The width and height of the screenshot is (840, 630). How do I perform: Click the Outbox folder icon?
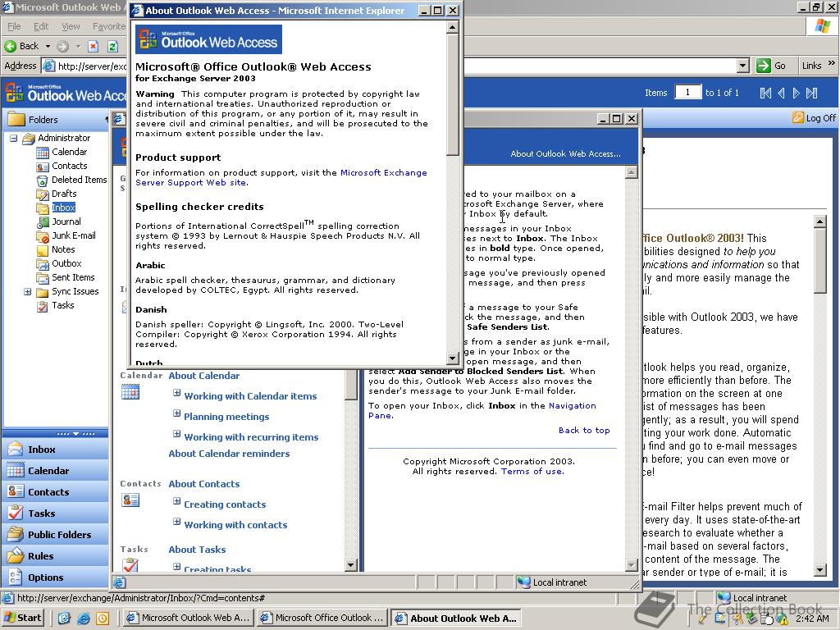click(x=43, y=263)
